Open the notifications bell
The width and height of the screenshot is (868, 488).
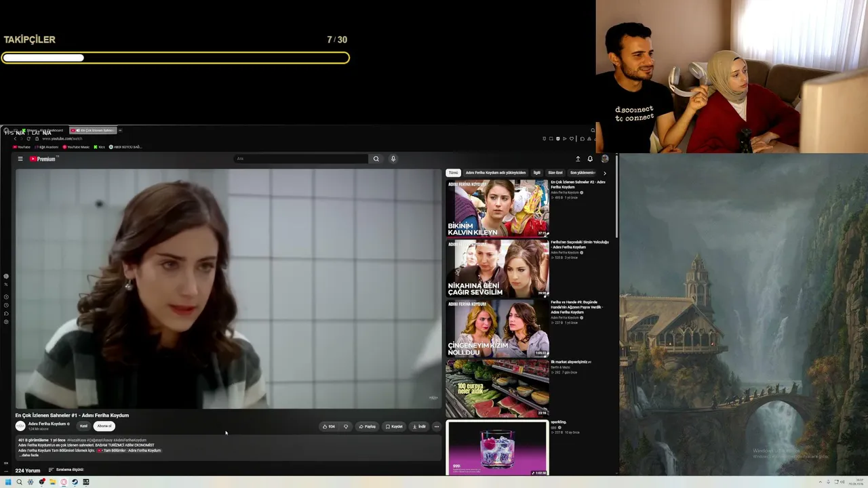click(x=590, y=159)
